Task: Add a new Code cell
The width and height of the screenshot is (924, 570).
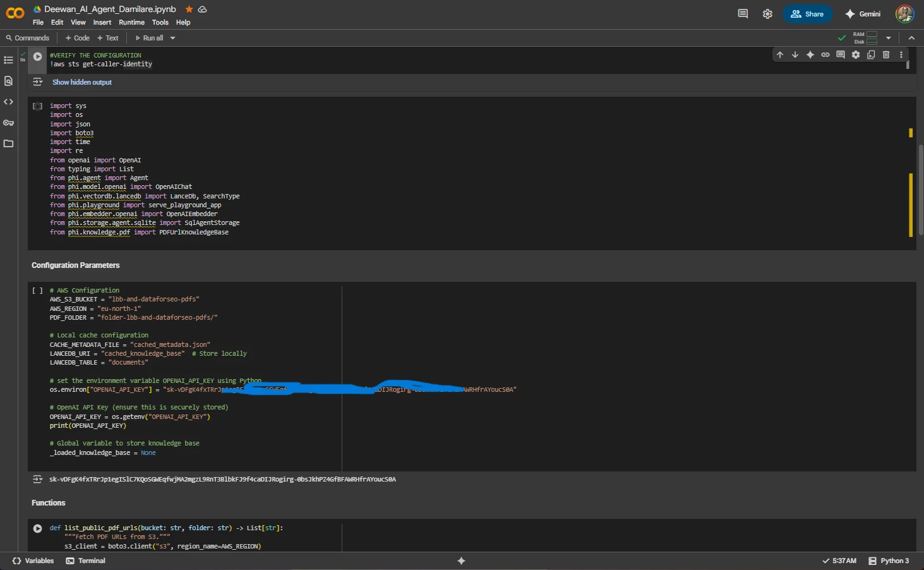Action: (x=78, y=38)
